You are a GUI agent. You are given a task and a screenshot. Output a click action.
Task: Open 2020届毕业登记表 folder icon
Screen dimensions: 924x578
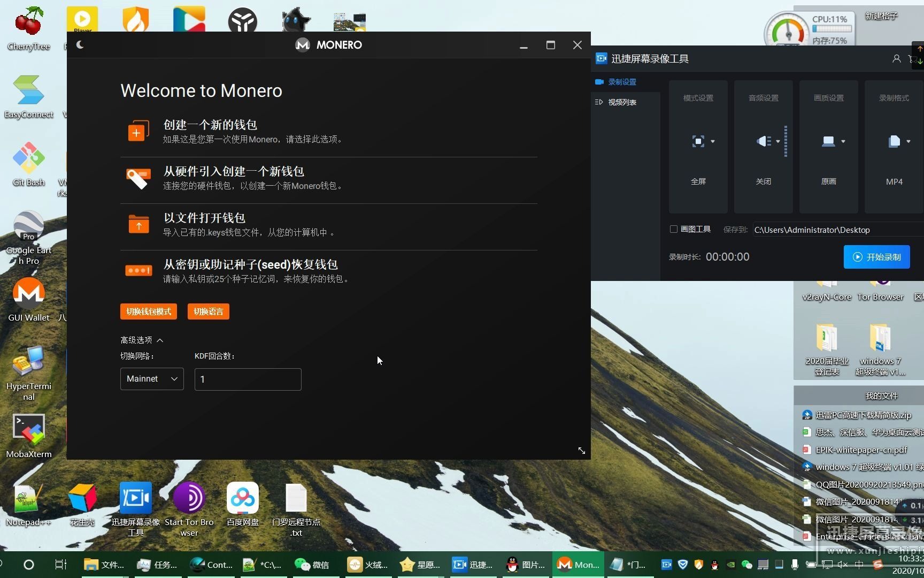(827, 349)
